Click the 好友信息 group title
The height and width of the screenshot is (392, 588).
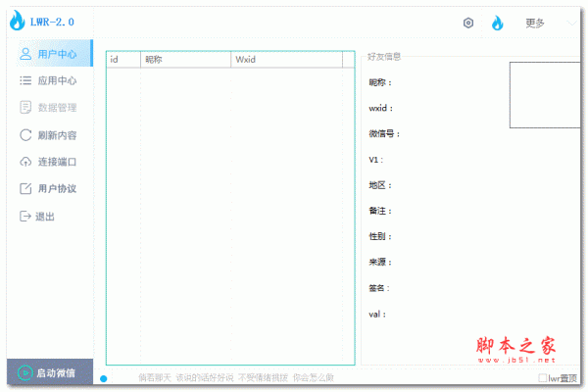coord(384,57)
